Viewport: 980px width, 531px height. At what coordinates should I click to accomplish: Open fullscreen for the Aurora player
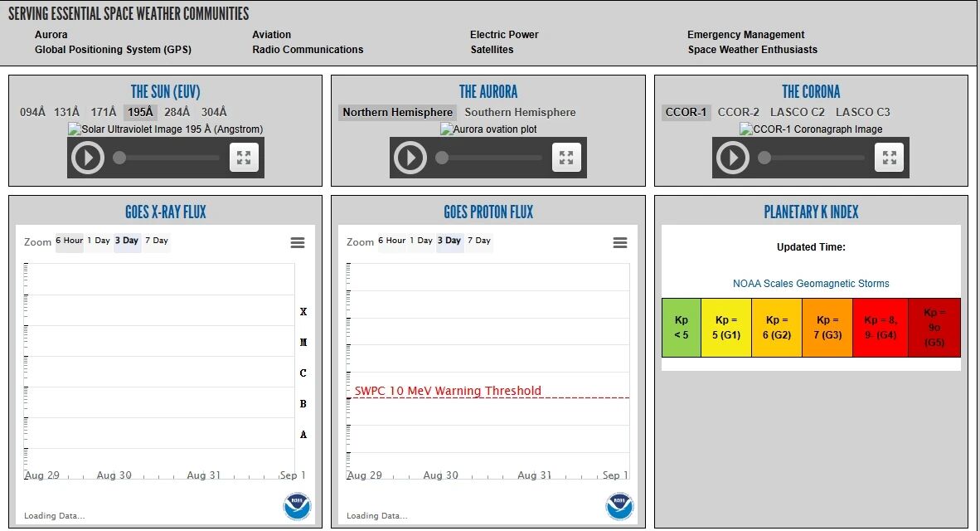click(566, 158)
